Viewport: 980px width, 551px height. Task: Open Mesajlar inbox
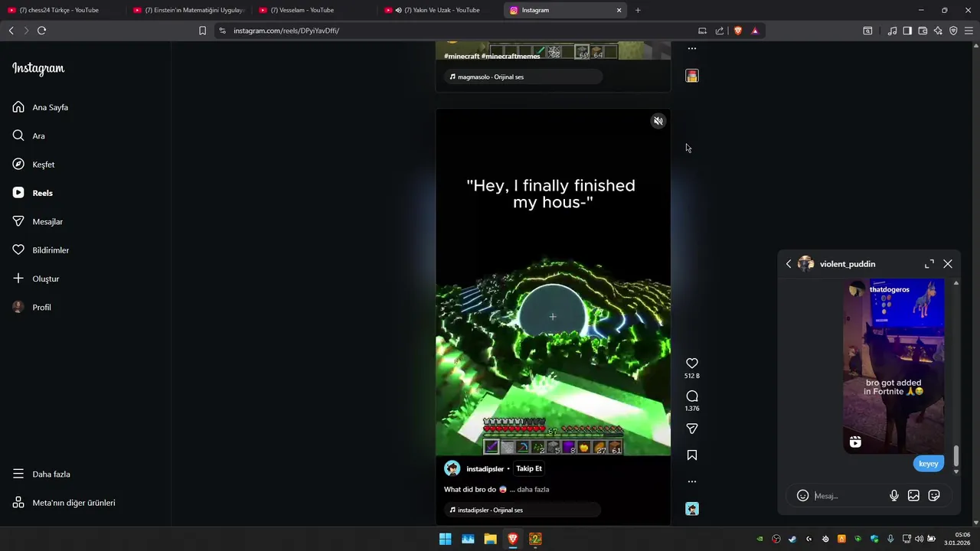(38, 221)
